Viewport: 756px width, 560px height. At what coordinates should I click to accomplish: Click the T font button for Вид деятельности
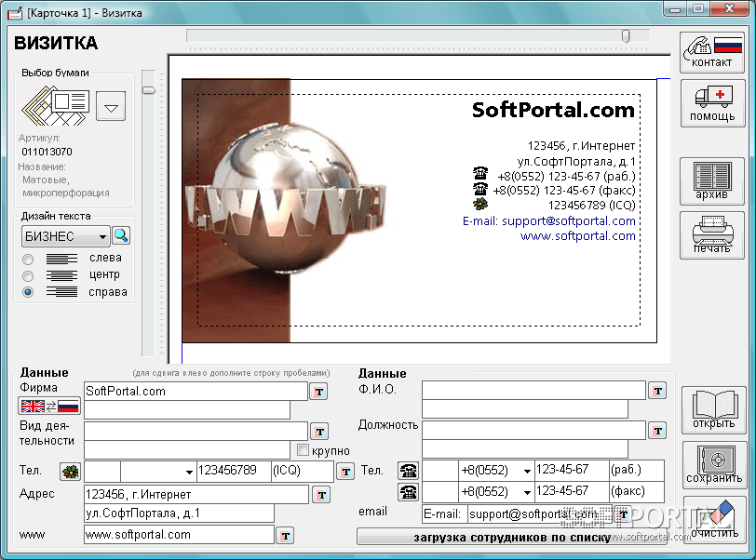click(x=319, y=432)
